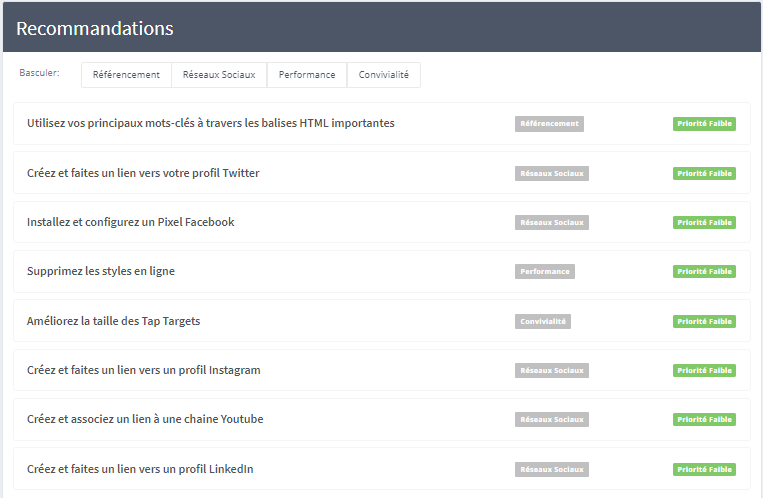Expand the Twitter profile link recommendation
This screenshot has width=763, height=498.
[143, 173]
